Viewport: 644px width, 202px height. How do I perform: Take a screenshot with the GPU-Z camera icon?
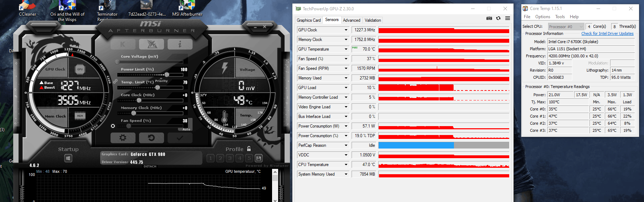(489, 18)
